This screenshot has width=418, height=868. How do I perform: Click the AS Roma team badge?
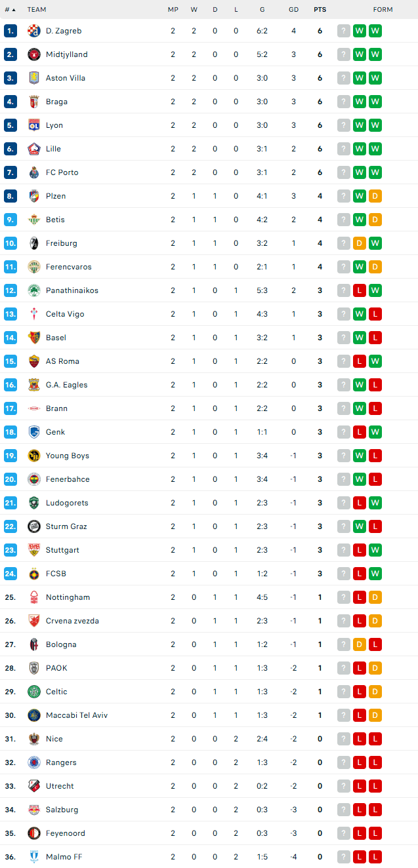pyautogui.click(x=34, y=361)
